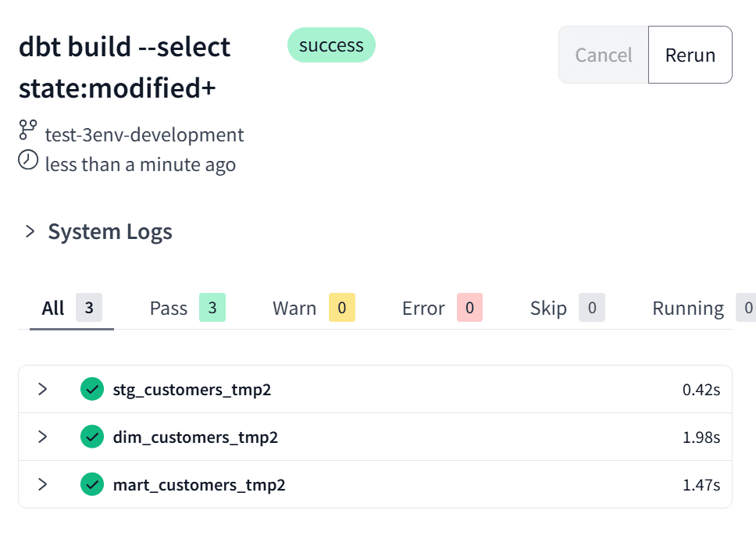This screenshot has height=546, width=756.
Task: Select the Error tab
Action: pyautogui.click(x=442, y=308)
